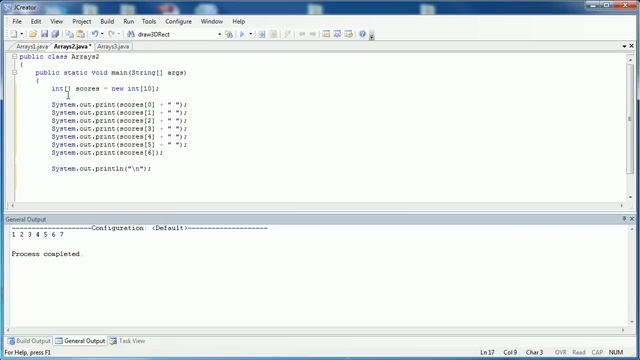Screen dimensions: 640x360
Task: Click the Find in Files icon
Action: coord(229,34)
